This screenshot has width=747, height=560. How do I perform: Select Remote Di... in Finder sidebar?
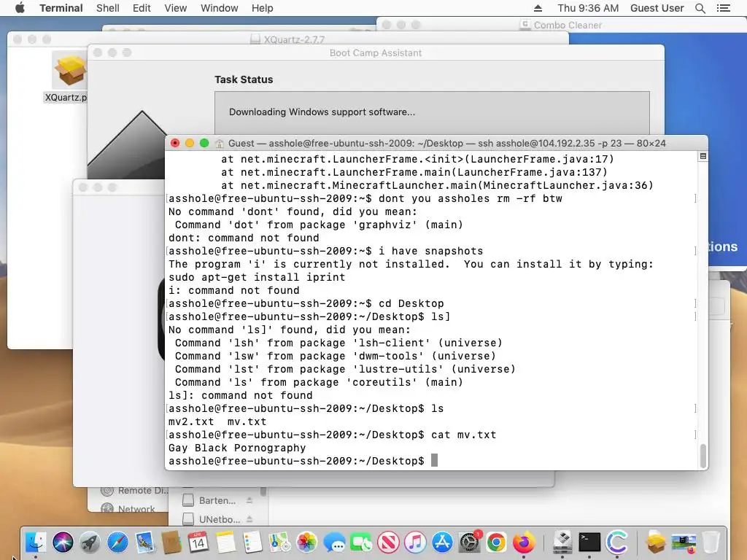(x=135, y=491)
